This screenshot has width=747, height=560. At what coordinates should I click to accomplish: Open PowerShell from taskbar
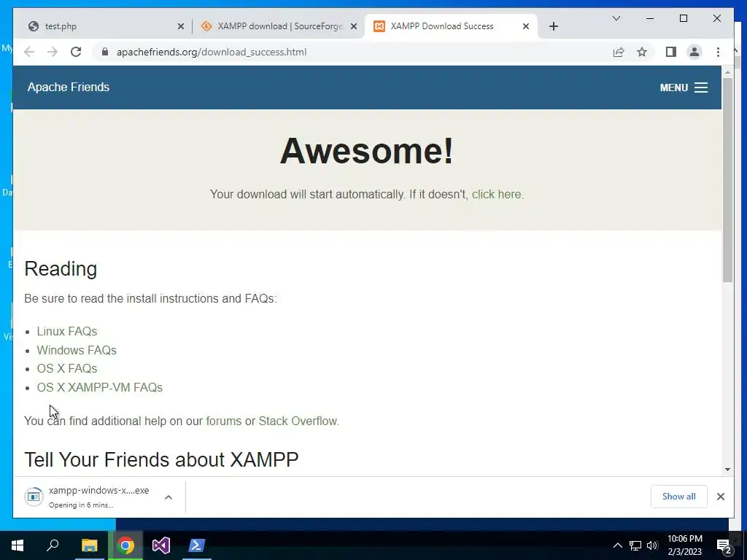coord(197,545)
